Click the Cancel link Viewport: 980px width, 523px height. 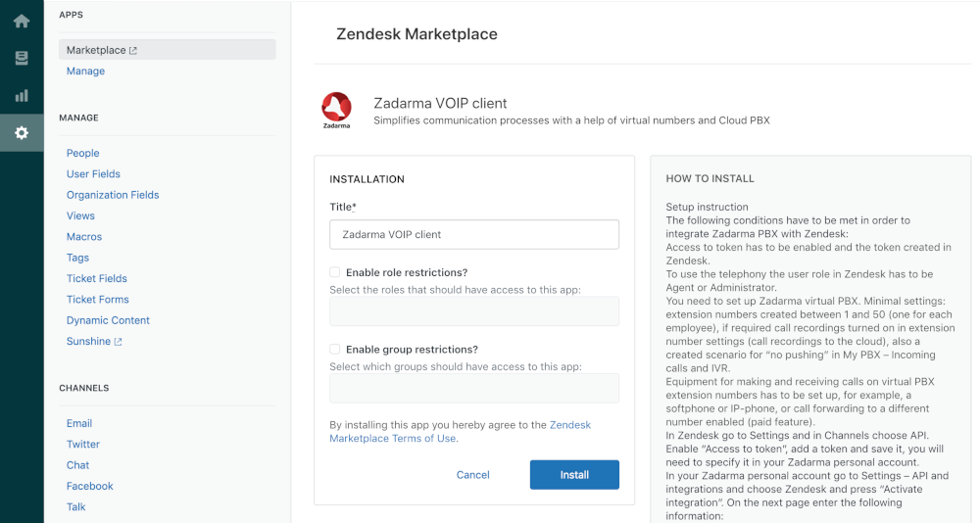pyautogui.click(x=472, y=475)
